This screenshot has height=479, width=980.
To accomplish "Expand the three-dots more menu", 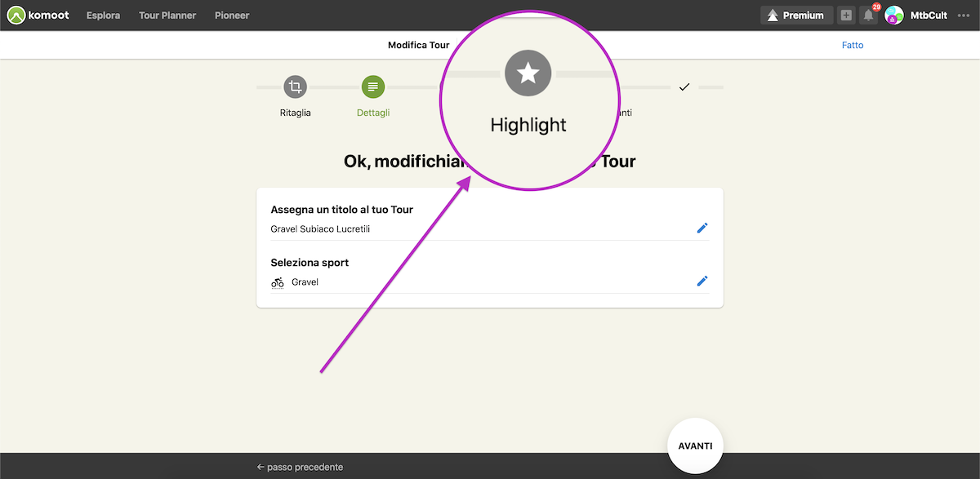I will pyautogui.click(x=964, y=16).
